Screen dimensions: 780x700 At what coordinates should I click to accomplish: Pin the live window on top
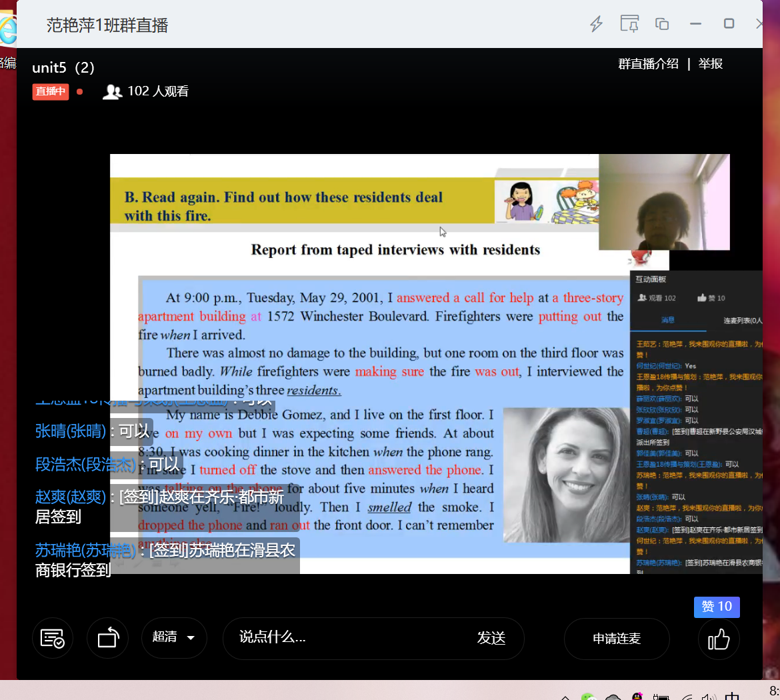pos(629,24)
